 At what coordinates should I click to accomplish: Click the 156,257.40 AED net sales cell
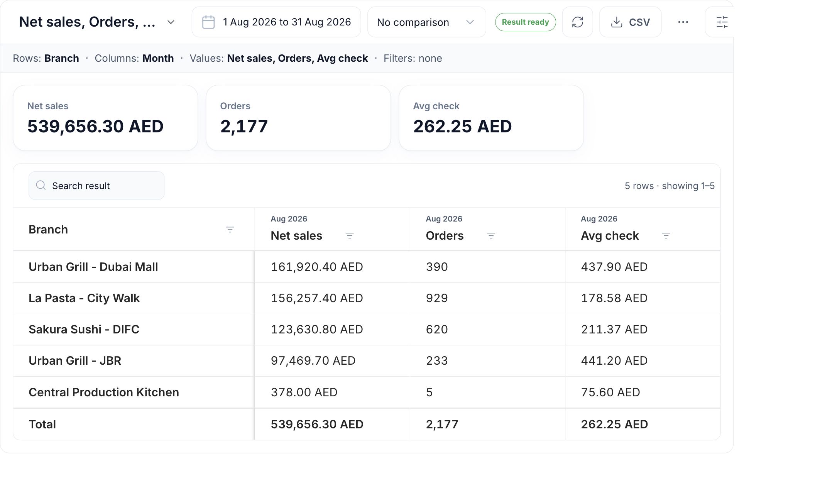click(332, 298)
